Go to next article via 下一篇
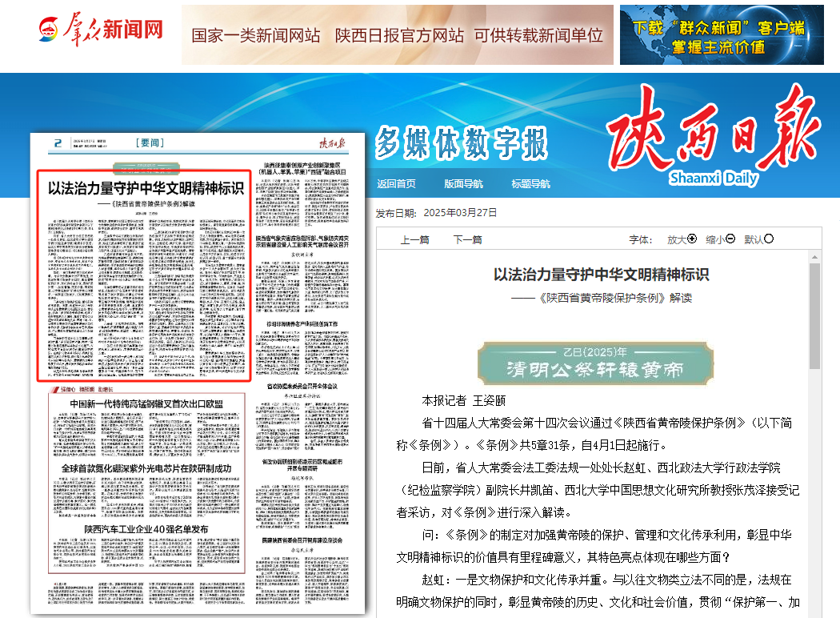The width and height of the screenshot is (840, 618). coord(467,239)
